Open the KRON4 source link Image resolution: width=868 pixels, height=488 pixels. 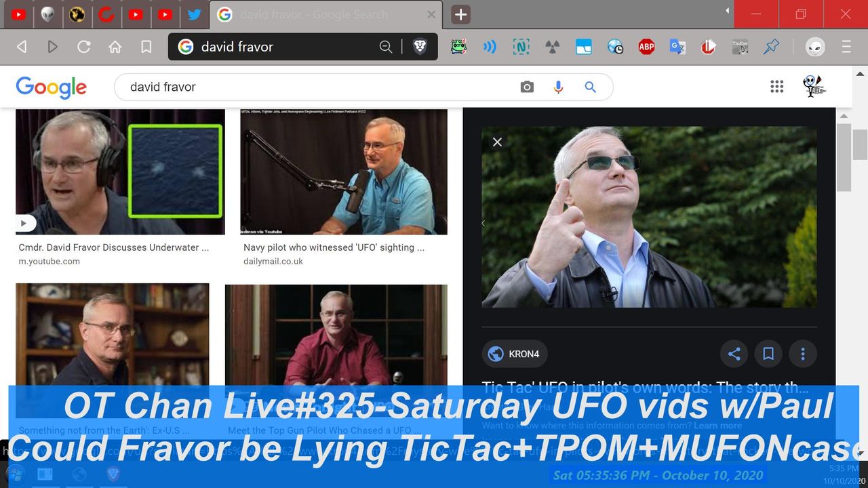click(x=515, y=354)
